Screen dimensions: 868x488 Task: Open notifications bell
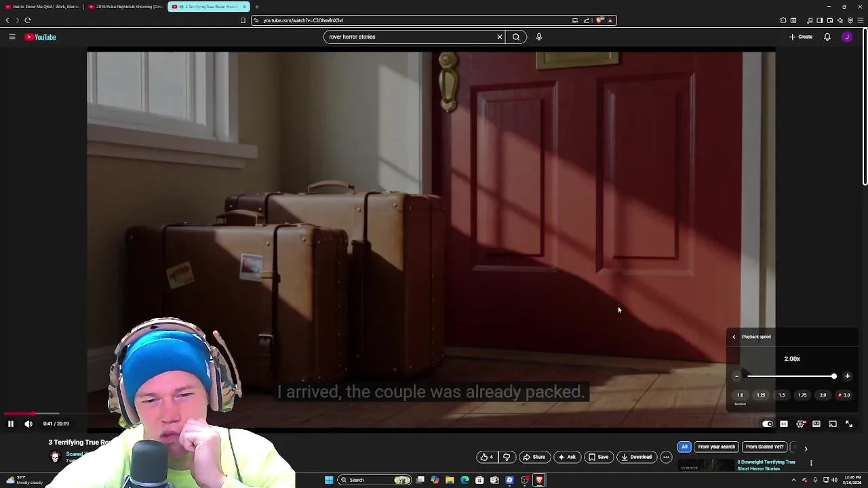[x=827, y=37]
